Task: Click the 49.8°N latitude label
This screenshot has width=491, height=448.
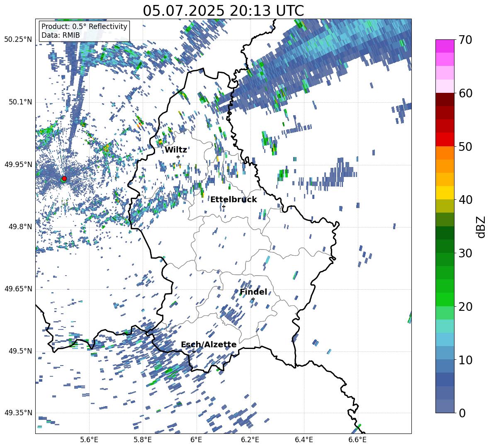Action: (20, 227)
